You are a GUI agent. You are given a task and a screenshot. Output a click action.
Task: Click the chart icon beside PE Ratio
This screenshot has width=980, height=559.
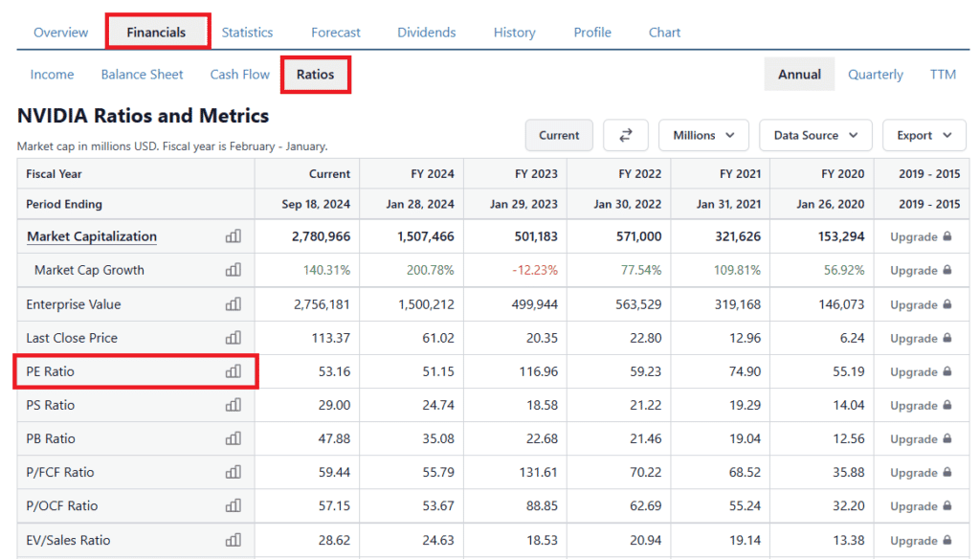[233, 371]
